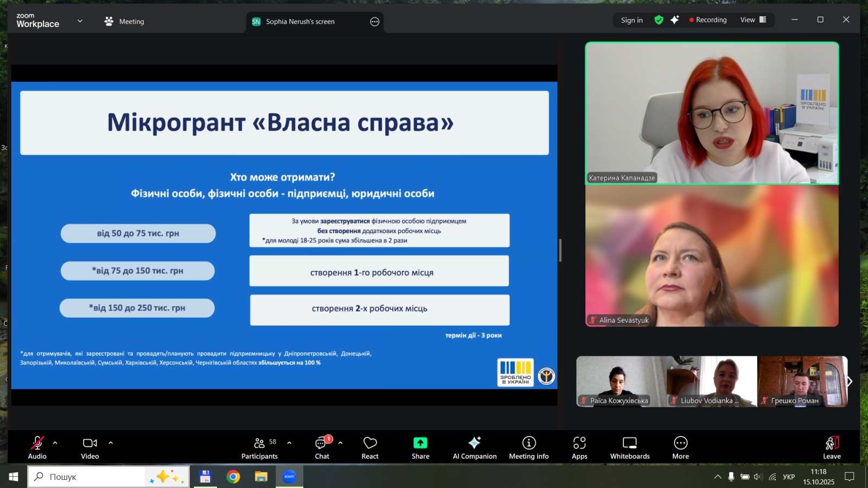Open Zoom Workplace dropdown chevron
Image resolution: width=868 pixels, height=488 pixels.
(80, 21)
